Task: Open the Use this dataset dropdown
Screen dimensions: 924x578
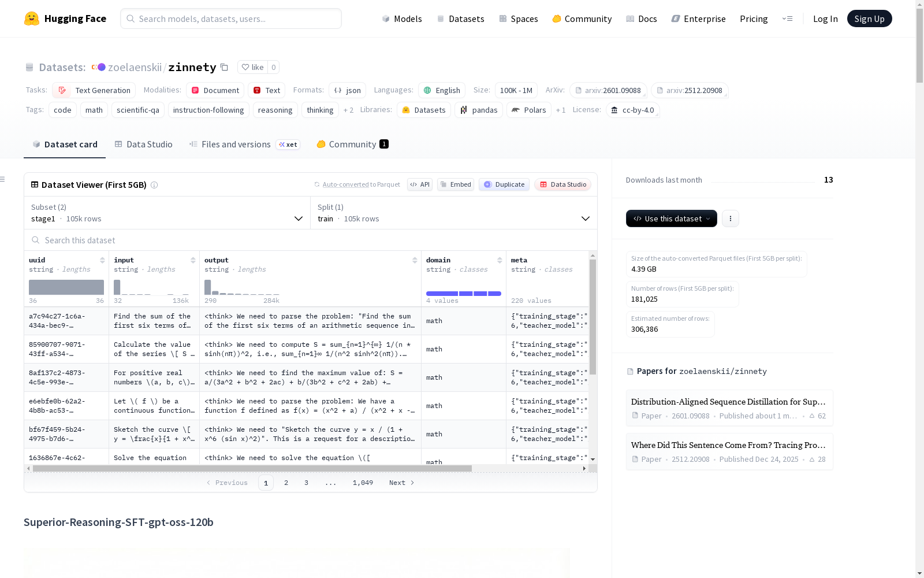Action: pyautogui.click(x=672, y=218)
